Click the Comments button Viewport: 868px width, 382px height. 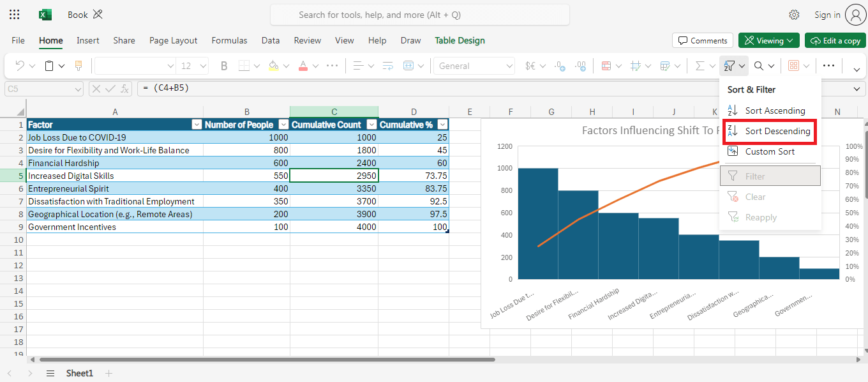(x=702, y=40)
